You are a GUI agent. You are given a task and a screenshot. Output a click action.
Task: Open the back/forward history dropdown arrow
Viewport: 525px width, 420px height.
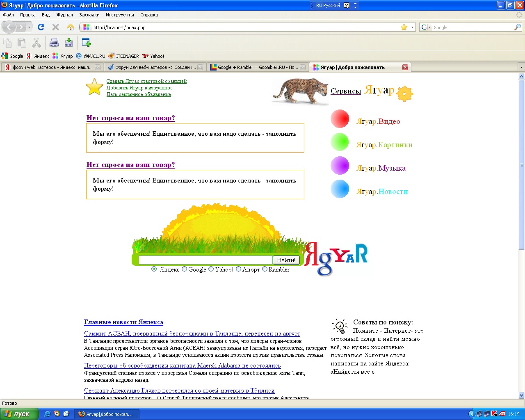(29, 27)
